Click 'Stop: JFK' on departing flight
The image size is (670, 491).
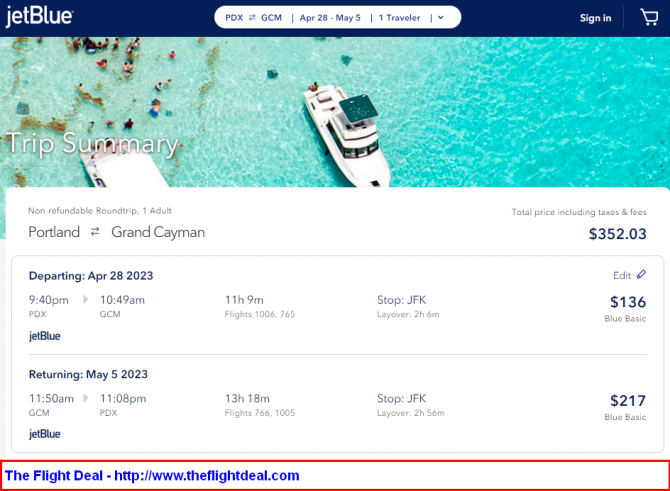[x=402, y=300]
